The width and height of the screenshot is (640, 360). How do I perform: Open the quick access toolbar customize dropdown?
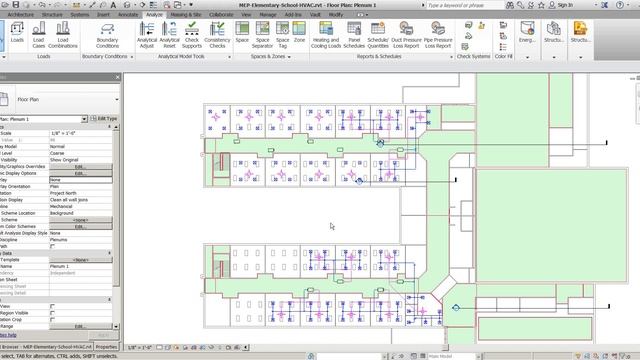click(x=191, y=5)
